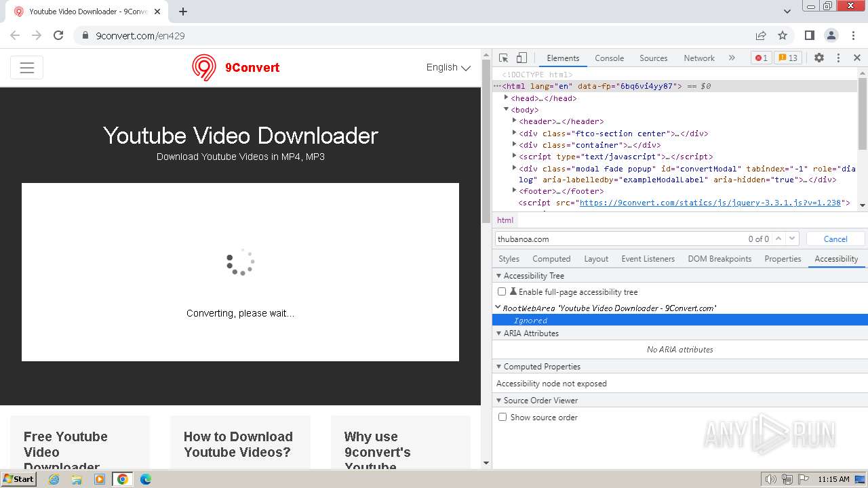The image size is (868, 488).
Task: Switch to the Console tab
Action: click(x=609, y=58)
